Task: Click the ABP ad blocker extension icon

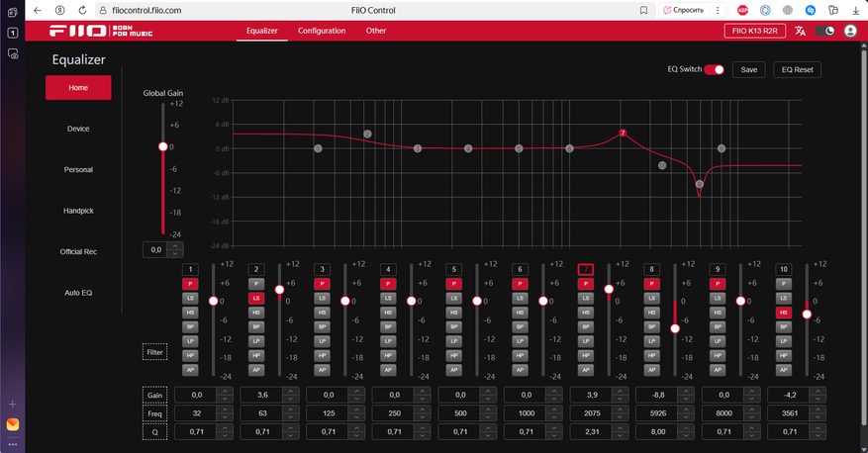Action: point(742,10)
